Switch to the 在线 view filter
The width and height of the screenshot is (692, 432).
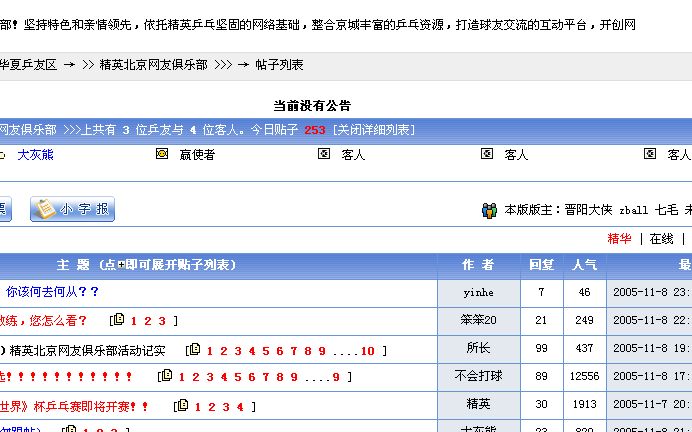pos(661,239)
